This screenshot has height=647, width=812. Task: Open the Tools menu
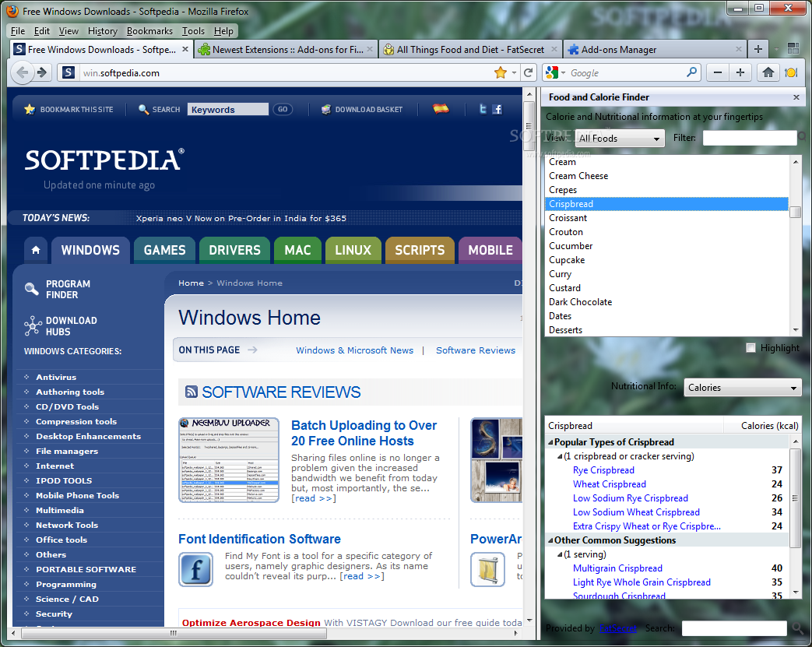coord(193,31)
